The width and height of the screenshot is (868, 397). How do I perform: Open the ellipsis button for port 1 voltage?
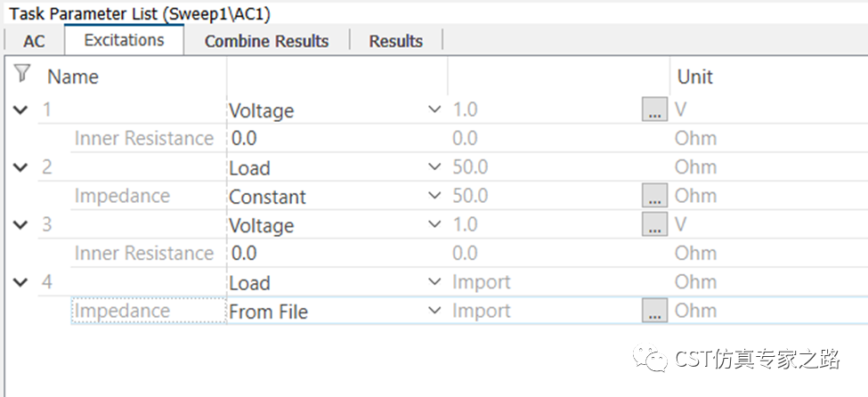tap(654, 109)
